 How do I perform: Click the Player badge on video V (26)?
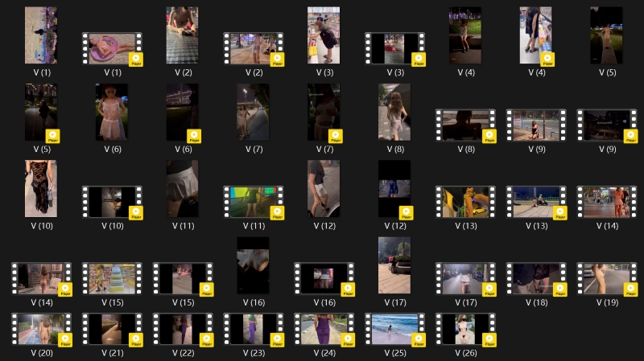(x=489, y=340)
